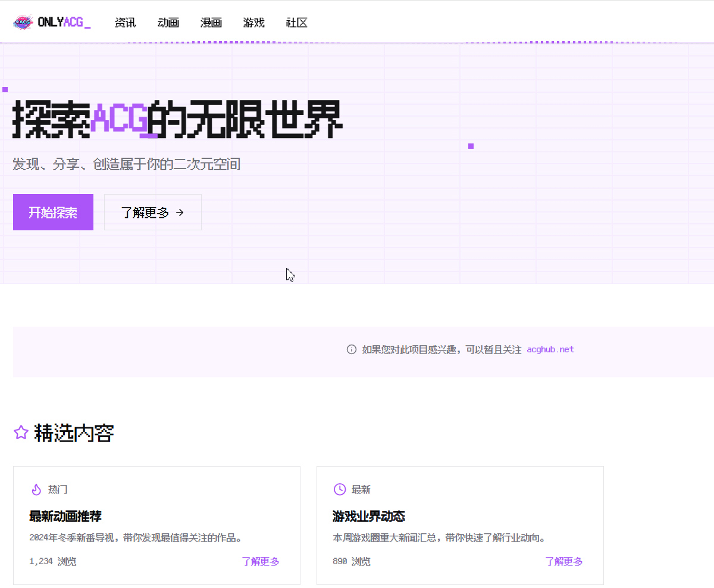Open the 最新动画推荐 card title

coord(65,516)
